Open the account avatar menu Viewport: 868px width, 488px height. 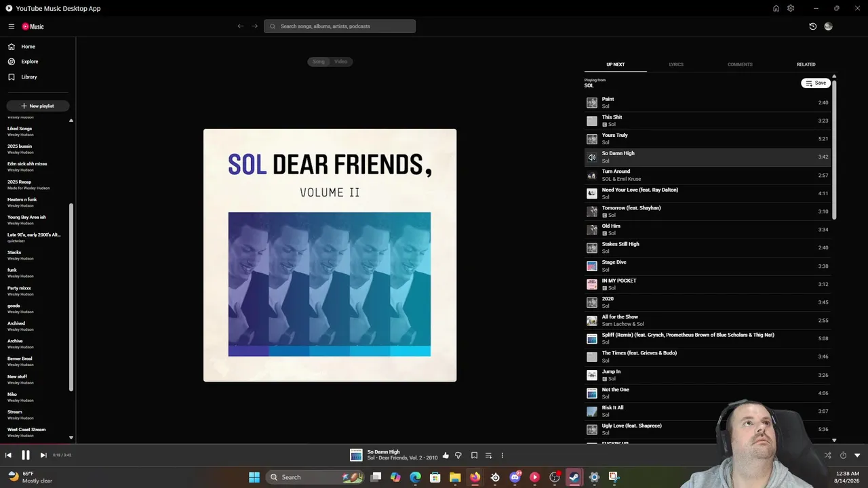tap(828, 26)
